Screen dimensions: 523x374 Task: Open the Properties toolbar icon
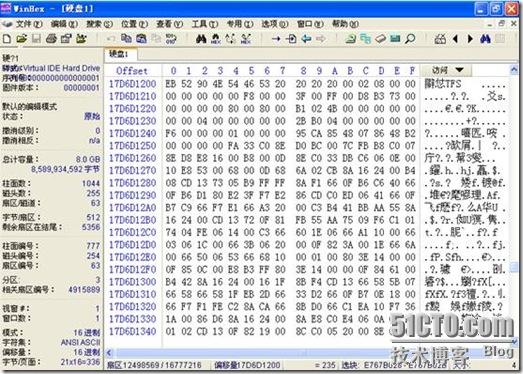coord(66,39)
